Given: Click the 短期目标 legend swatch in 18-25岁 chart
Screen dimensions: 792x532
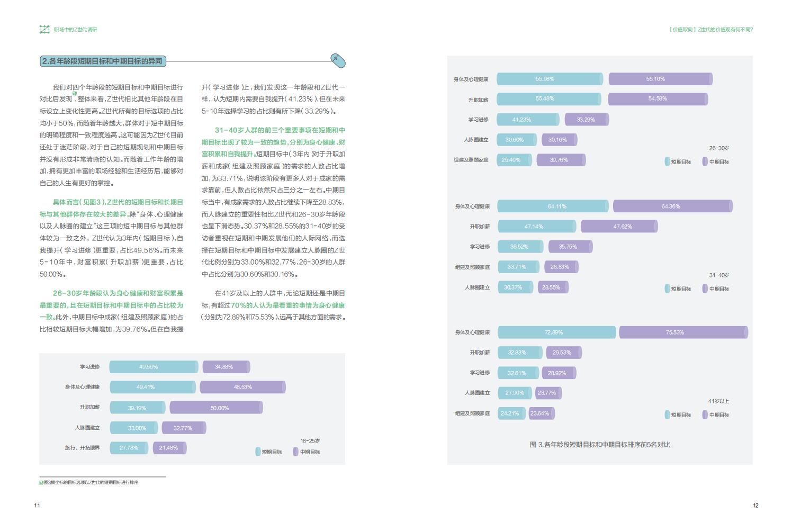Looking at the screenshot, I should (258, 452).
